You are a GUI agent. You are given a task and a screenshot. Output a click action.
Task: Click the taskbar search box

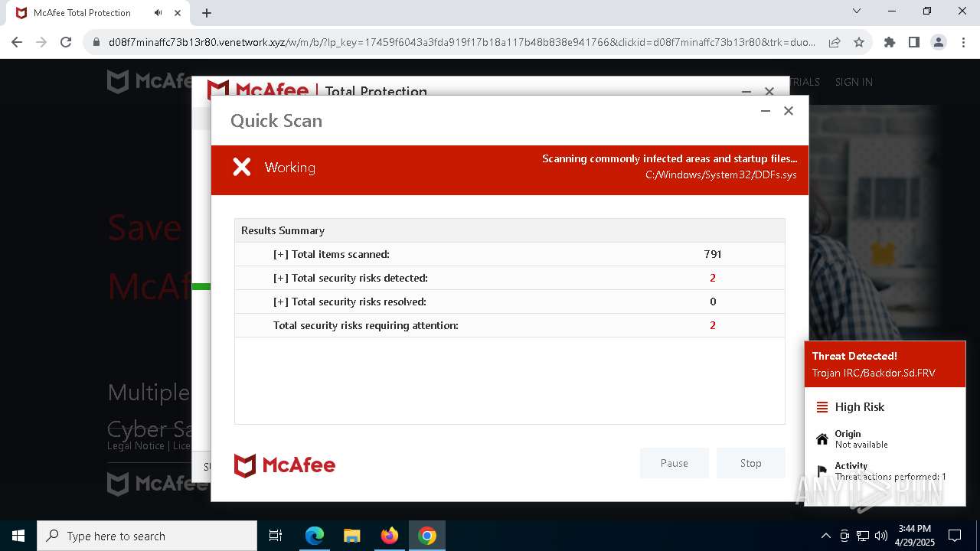click(x=147, y=536)
